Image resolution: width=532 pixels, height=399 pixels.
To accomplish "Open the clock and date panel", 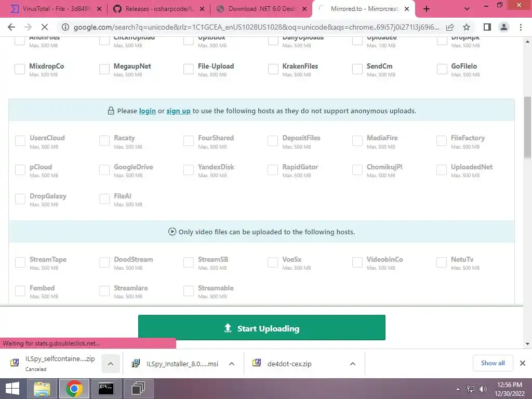I will click(509, 389).
